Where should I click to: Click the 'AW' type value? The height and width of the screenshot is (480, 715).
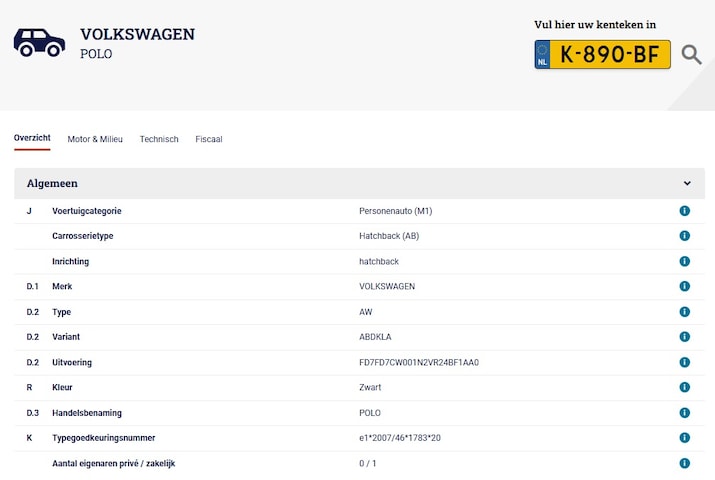pyautogui.click(x=366, y=312)
